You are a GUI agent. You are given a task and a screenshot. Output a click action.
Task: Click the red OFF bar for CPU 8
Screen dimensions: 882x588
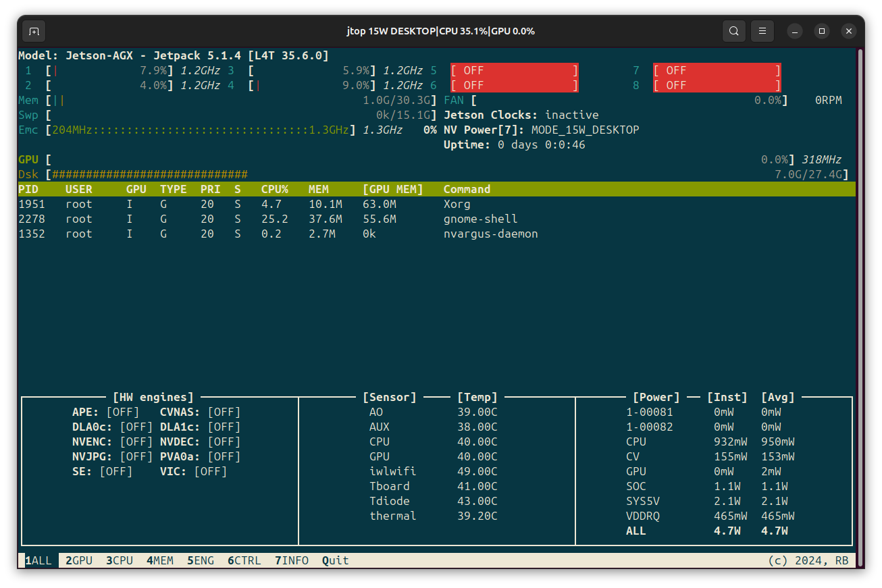(x=717, y=85)
